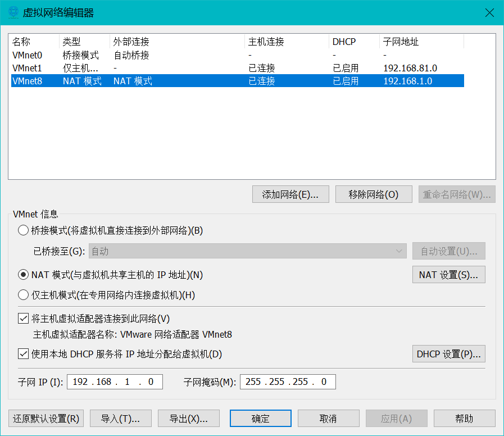Select the VMnet1 row
Image resolution: width=504 pixels, height=436 pixels.
pyautogui.click(x=238, y=68)
